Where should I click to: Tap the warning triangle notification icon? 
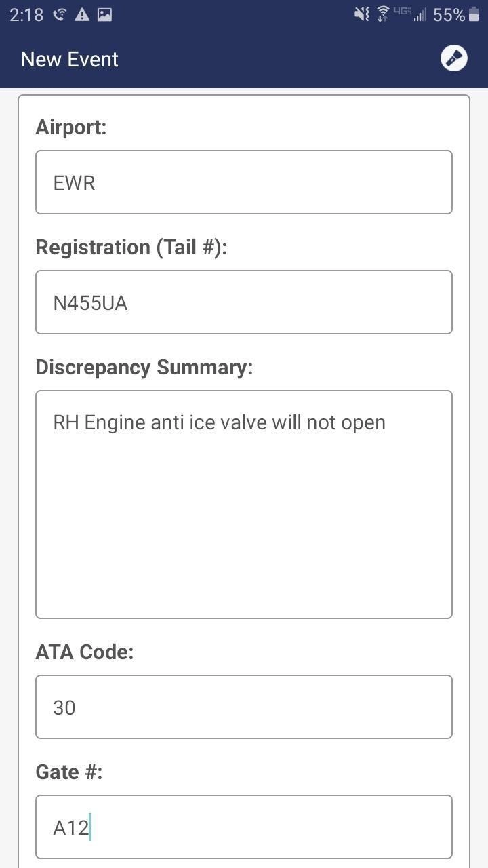coord(82,14)
